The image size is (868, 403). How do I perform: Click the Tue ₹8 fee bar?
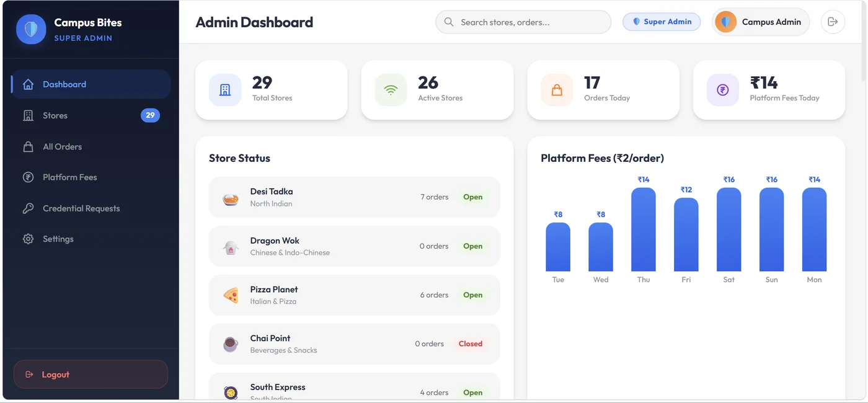pyautogui.click(x=558, y=247)
